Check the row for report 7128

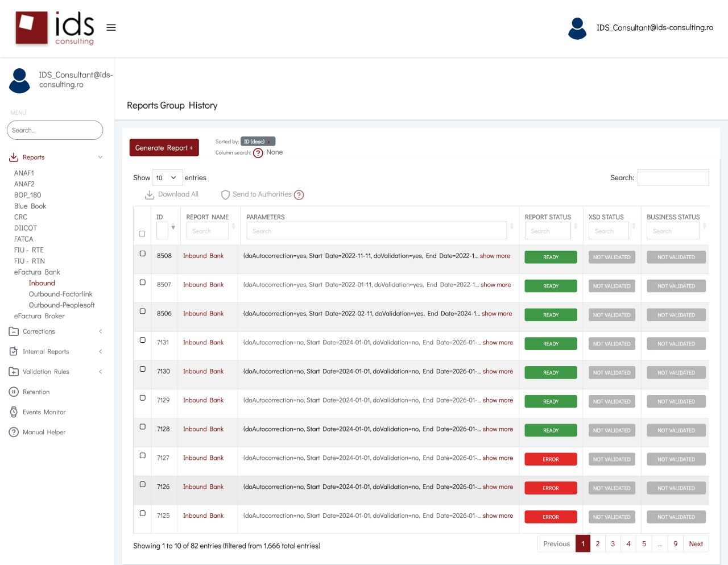click(x=143, y=427)
